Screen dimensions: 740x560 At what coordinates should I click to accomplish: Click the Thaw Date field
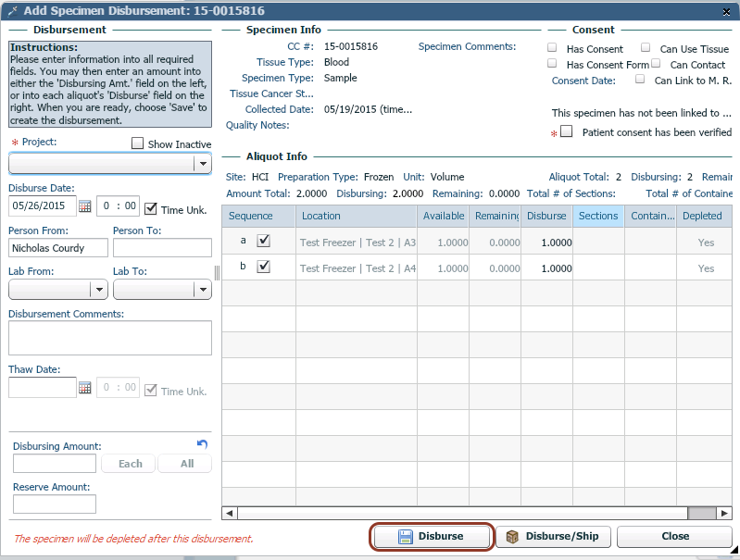43,387
